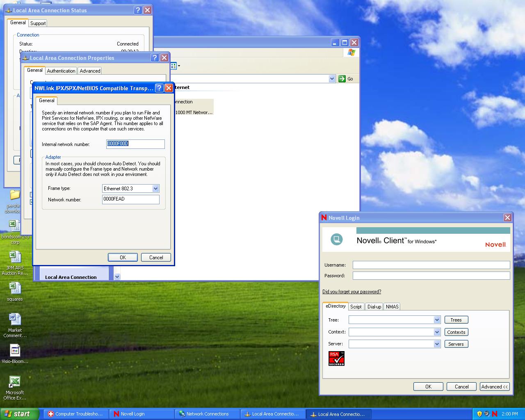Open help in Local Area Connection Properties
Image resolution: width=525 pixels, height=420 pixels.
click(x=155, y=58)
